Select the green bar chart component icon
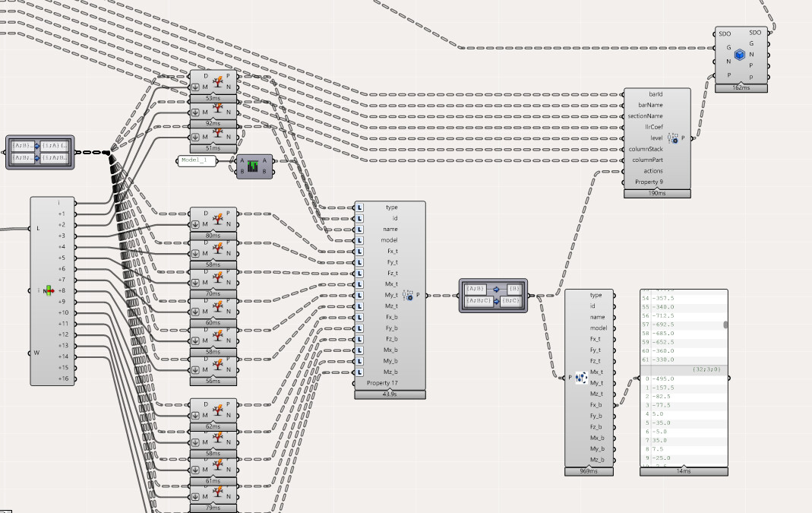The image size is (812, 513). click(253, 166)
